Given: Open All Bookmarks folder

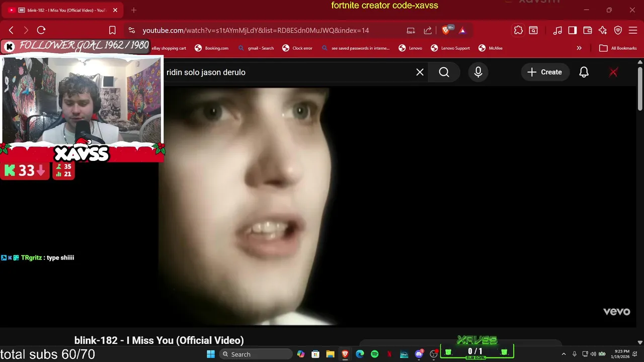Looking at the screenshot, I should point(618,48).
